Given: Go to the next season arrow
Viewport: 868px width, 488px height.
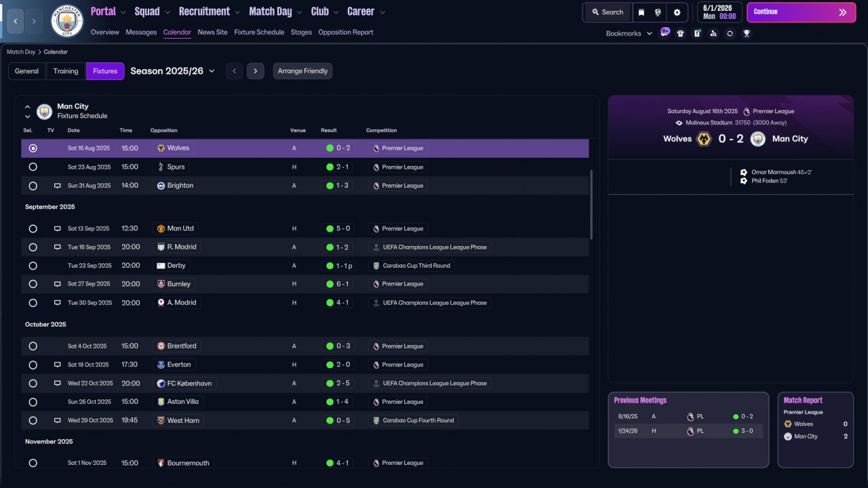Looking at the screenshot, I should [x=256, y=71].
